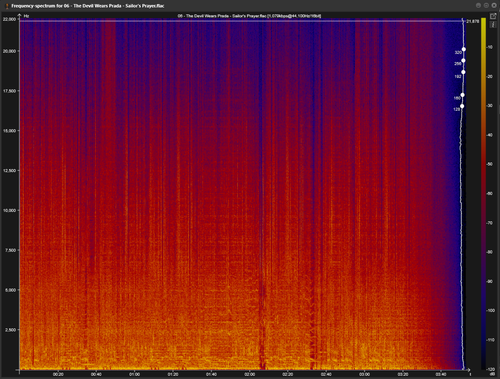Screen dimensions: 500x379
Task: Select the 128 kbps bitrate marker dot
Action: tap(462, 106)
